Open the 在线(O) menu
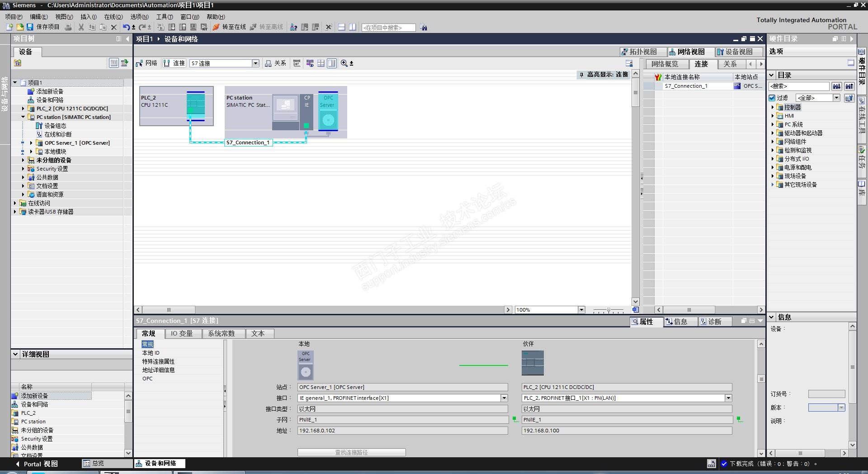 click(x=113, y=17)
